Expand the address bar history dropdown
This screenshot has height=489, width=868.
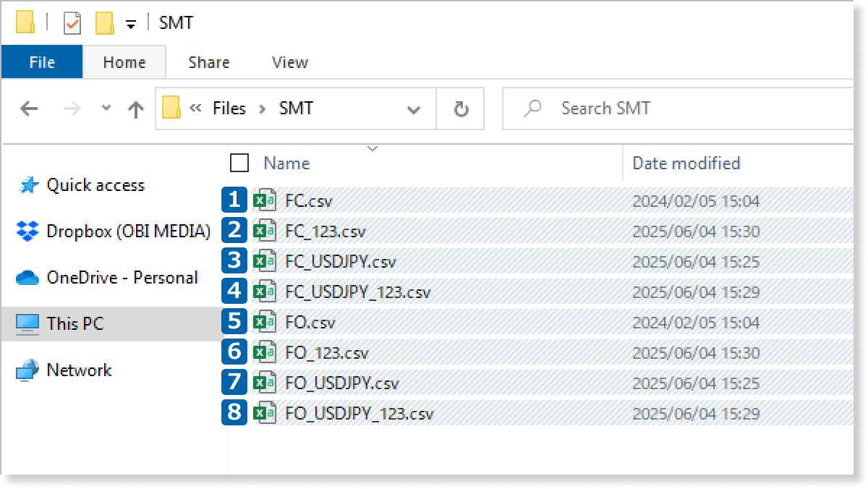click(414, 110)
